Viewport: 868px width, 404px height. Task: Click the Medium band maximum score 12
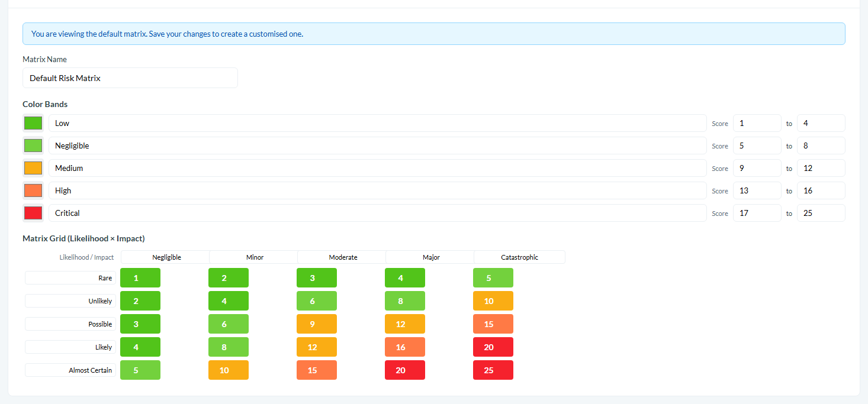coord(821,168)
